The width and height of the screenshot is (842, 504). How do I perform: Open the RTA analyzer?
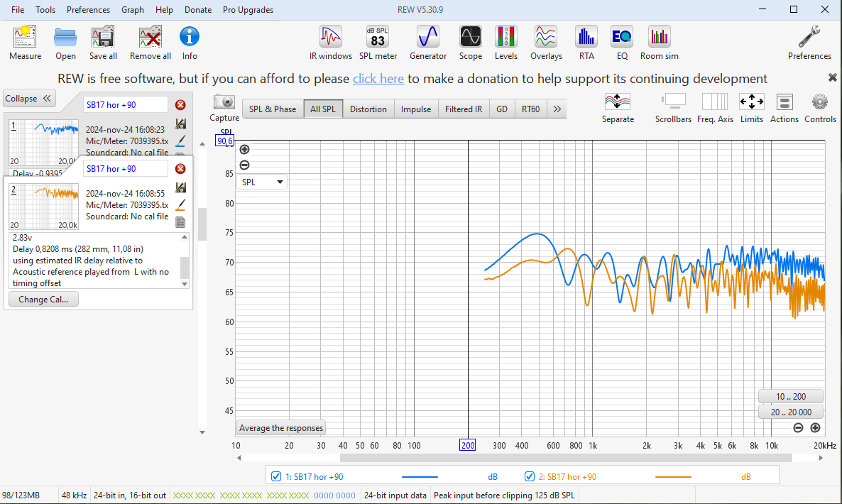coord(586,43)
